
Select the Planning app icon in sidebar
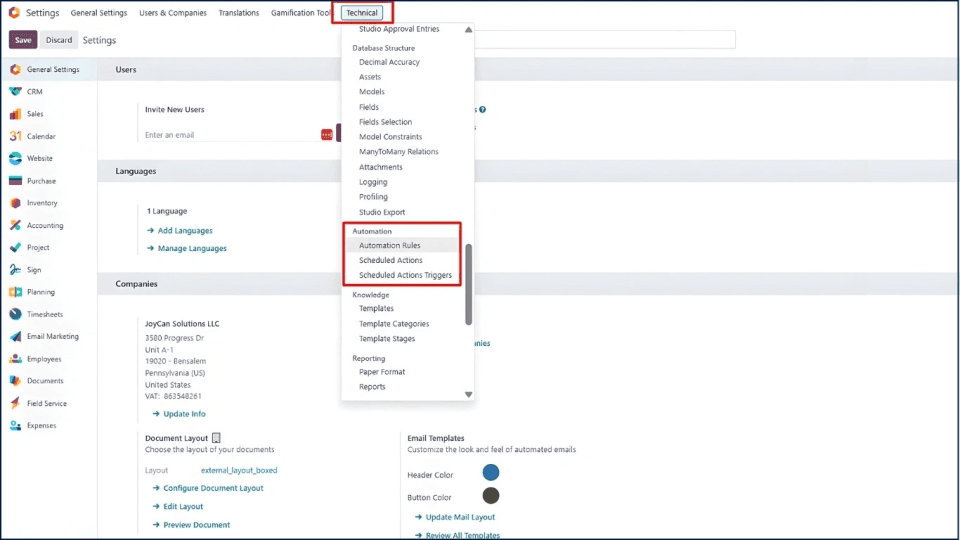click(15, 292)
